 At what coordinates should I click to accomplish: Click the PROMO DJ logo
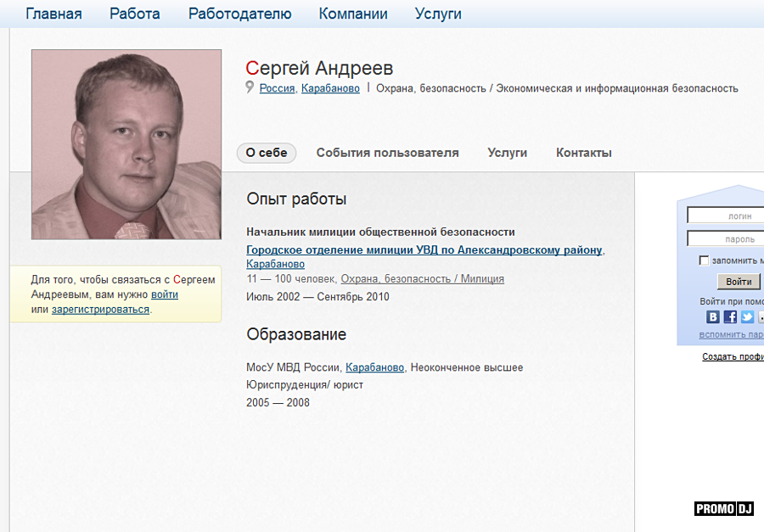click(724, 509)
